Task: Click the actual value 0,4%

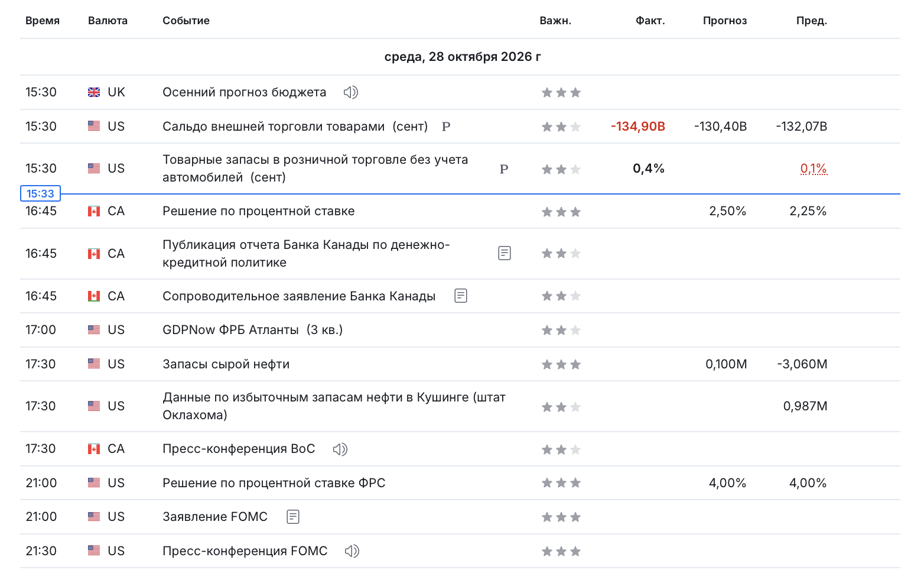Action: tap(649, 169)
